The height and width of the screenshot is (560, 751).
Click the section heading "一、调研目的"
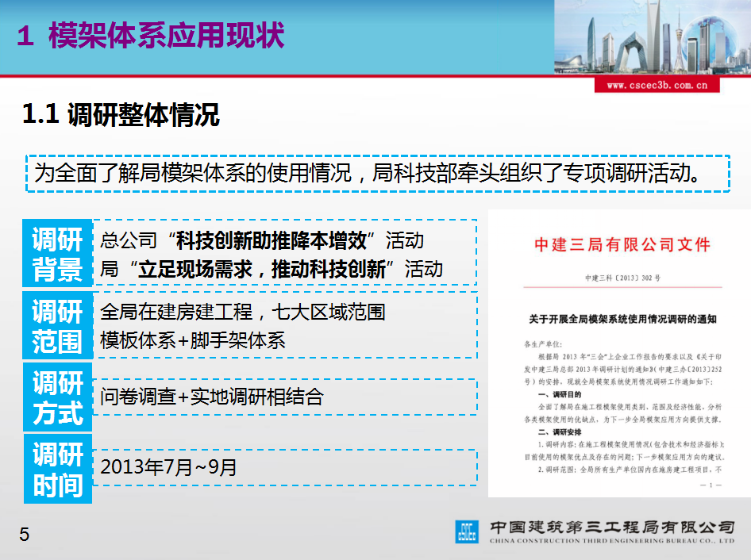point(560,394)
